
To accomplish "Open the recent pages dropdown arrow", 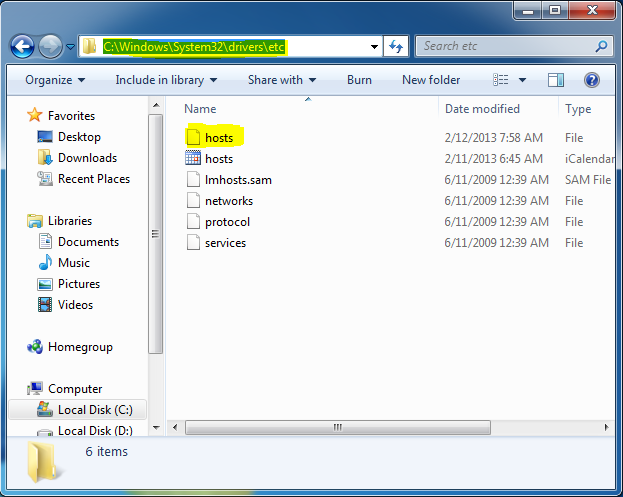I will click(x=70, y=47).
